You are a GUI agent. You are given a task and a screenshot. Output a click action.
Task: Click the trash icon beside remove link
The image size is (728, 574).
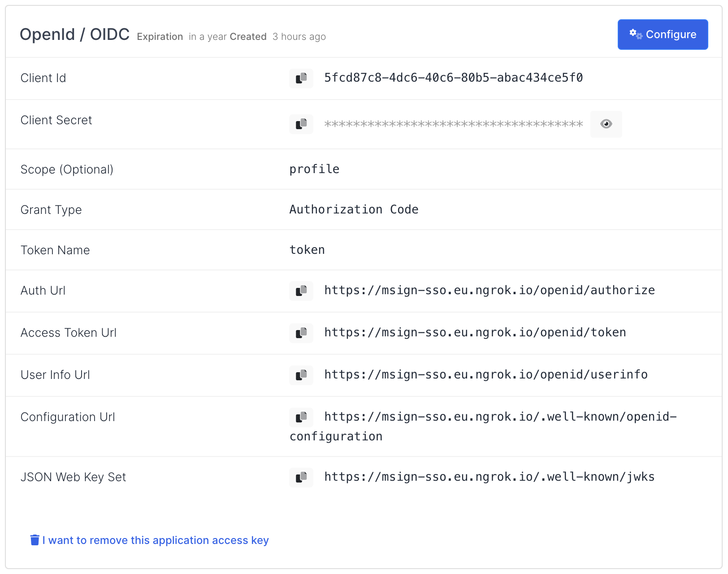(x=35, y=540)
